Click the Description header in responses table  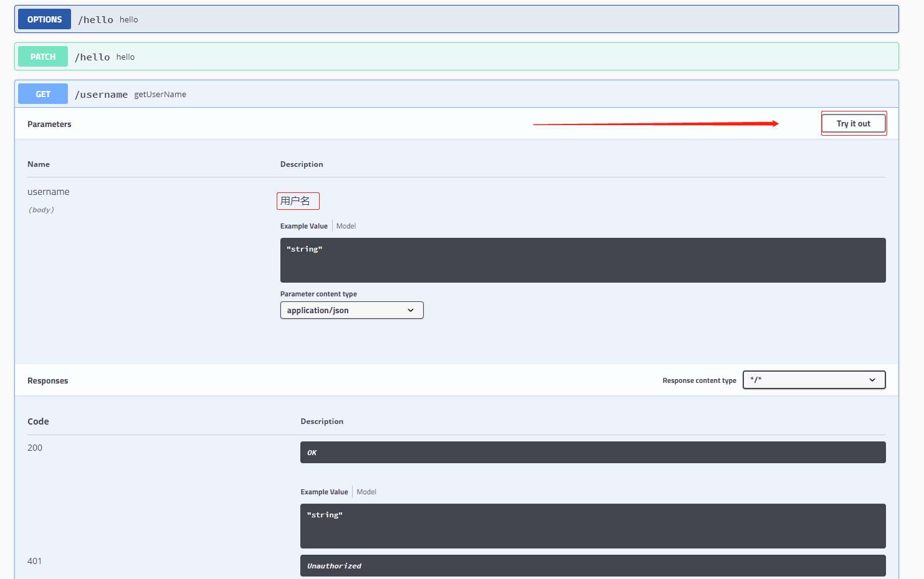pyautogui.click(x=321, y=421)
